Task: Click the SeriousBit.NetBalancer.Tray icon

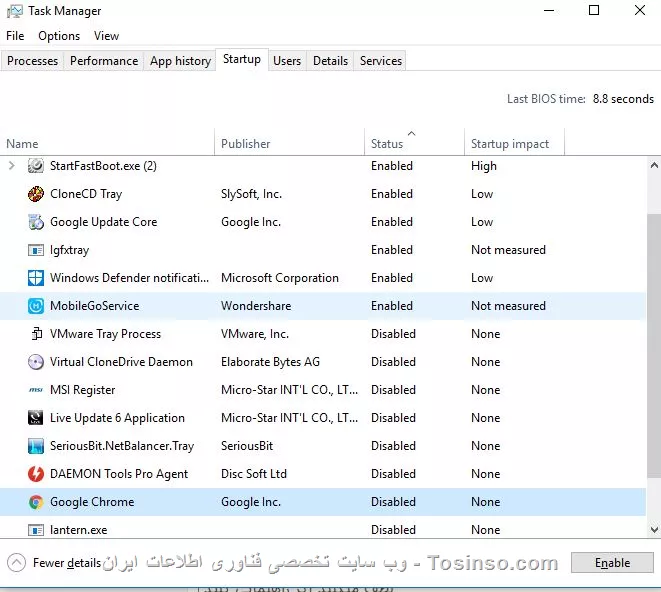Action: [x=36, y=446]
